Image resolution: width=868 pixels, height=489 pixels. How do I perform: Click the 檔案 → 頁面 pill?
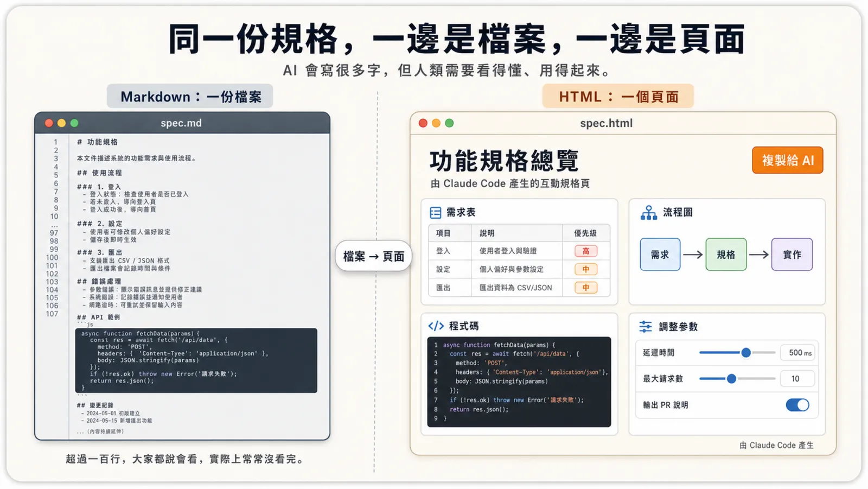point(374,256)
